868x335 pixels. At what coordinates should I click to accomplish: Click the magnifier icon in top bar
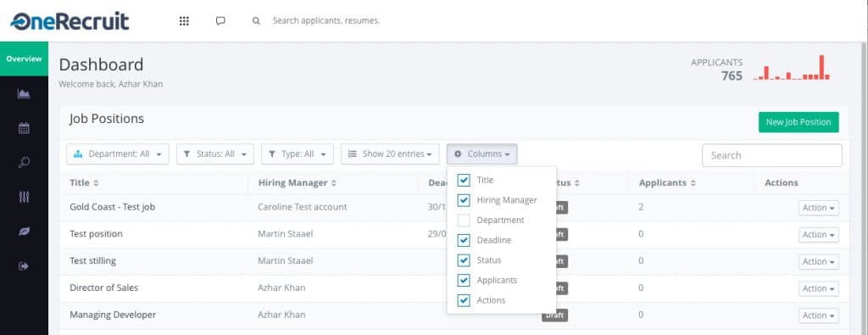pos(256,21)
